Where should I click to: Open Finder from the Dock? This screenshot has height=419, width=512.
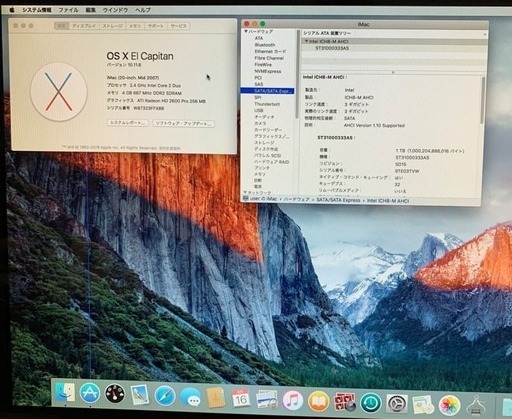click(65, 392)
